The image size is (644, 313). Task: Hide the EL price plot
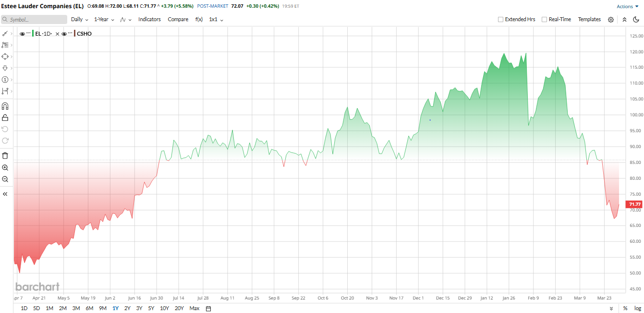22,34
